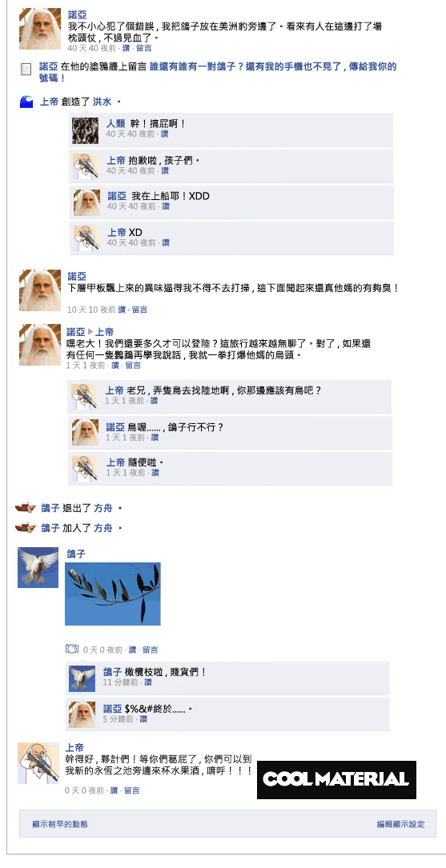The height and width of the screenshot is (868, 446).
Task: Click the dove profile picture
Action: pos(38,567)
